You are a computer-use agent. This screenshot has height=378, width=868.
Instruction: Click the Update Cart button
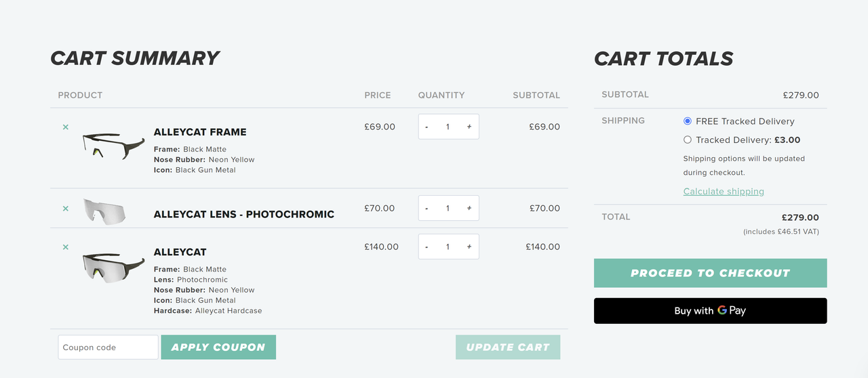pos(508,347)
